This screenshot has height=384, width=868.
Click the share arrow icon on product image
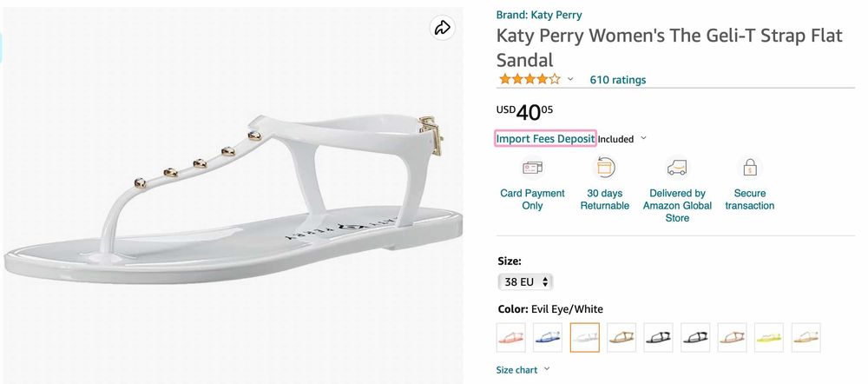tap(443, 29)
